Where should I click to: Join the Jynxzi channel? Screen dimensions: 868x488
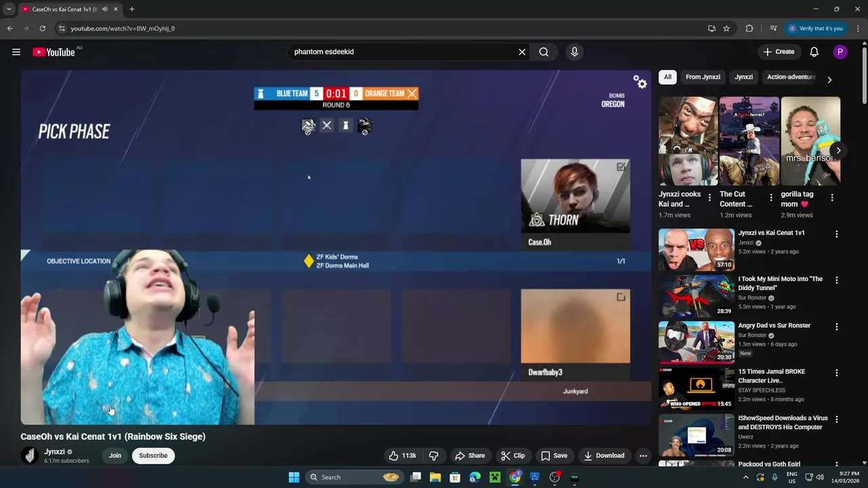click(115, 455)
